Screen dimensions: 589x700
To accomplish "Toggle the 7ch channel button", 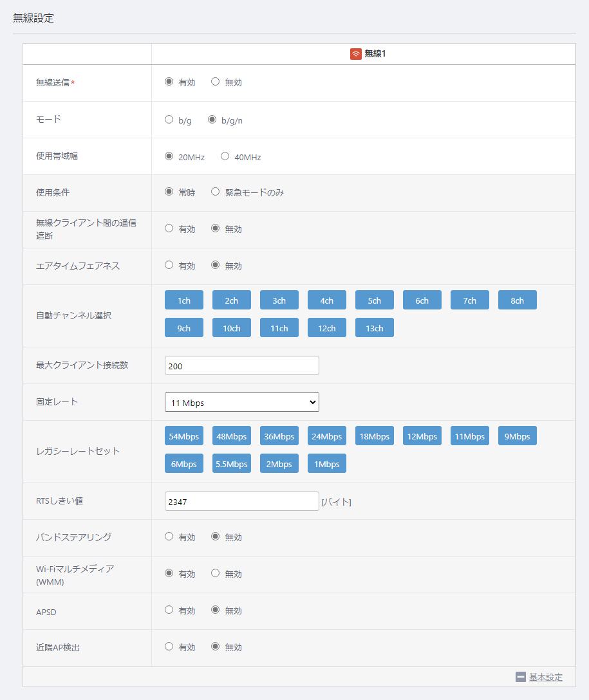I will [x=470, y=300].
